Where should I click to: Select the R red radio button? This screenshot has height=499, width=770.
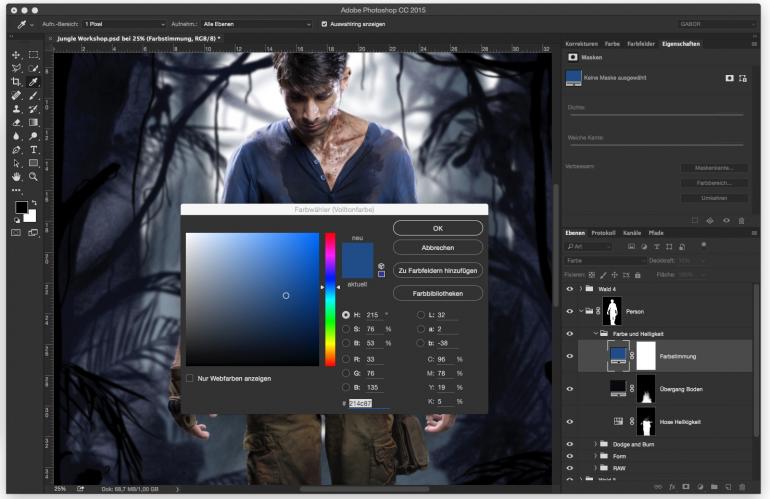pyautogui.click(x=346, y=360)
